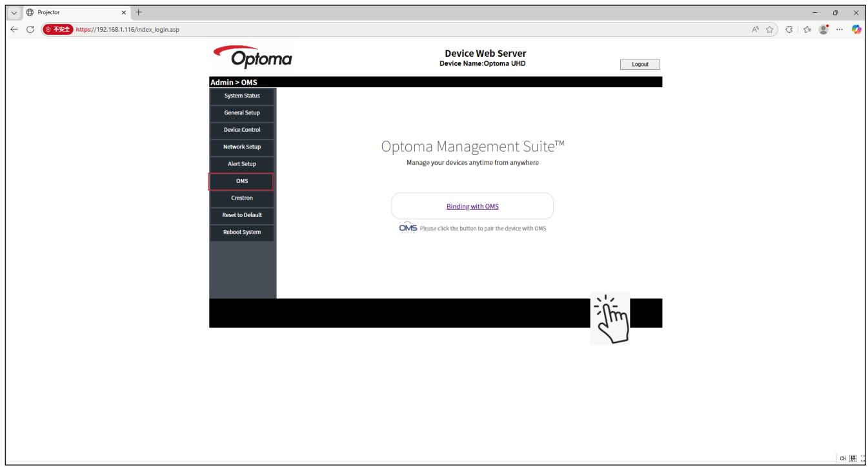
Task: Open the Copilot sidebar icon
Action: 856,29
